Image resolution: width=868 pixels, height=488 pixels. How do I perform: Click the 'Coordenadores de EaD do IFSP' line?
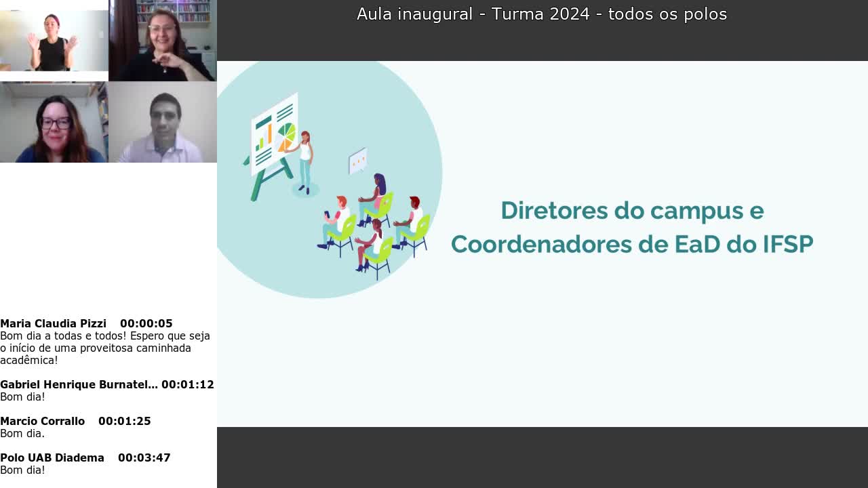click(x=632, y=244)
